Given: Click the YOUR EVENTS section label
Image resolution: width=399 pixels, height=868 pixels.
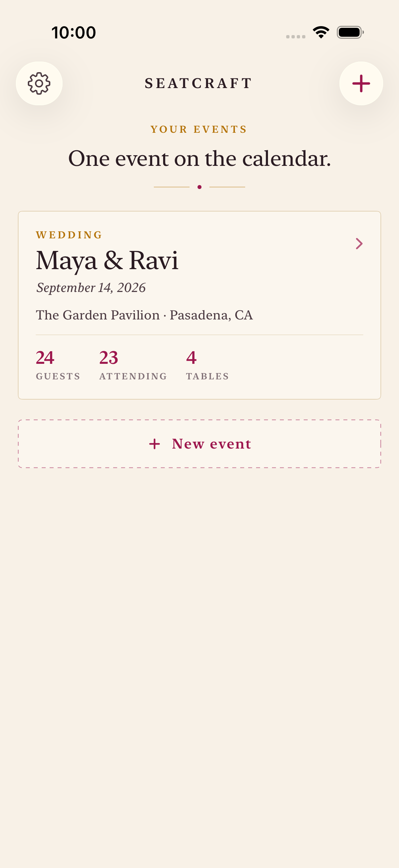Looking at the screenshot, I should (199, 129).
